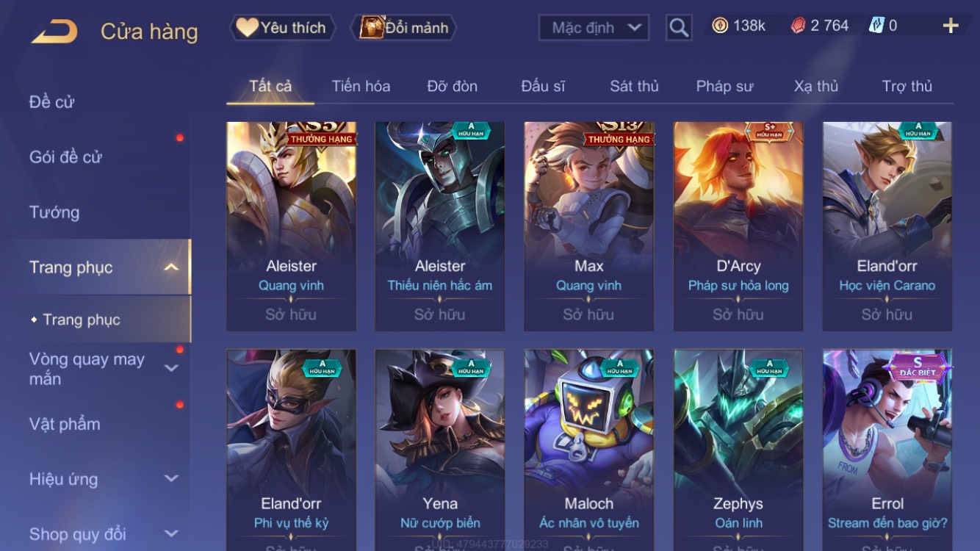This screenshot has height=551, width=980.
Task: Expand Vòng quay may mắn section
Action: (x=170, y=368)
